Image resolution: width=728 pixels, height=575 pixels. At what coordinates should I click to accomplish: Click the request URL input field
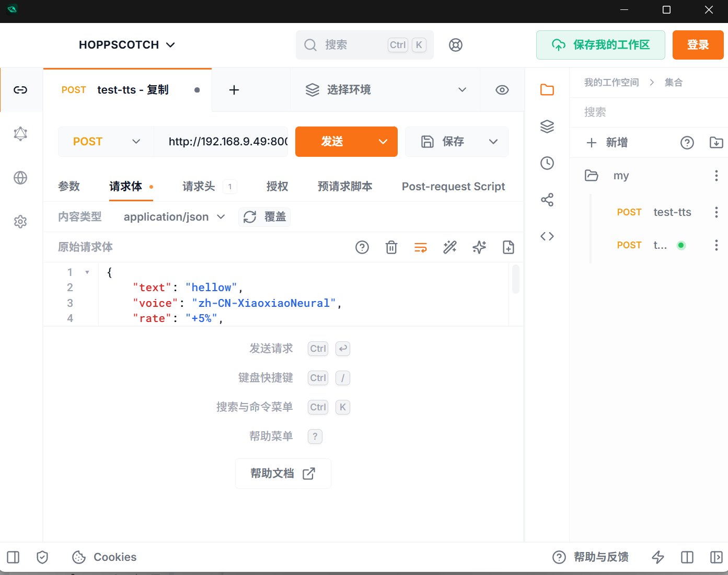221,142
